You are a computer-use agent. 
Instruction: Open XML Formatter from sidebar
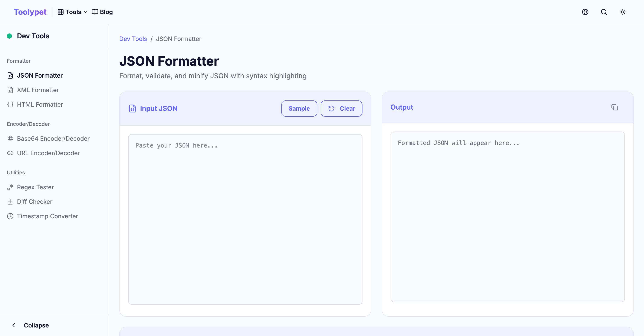[38, 90]
